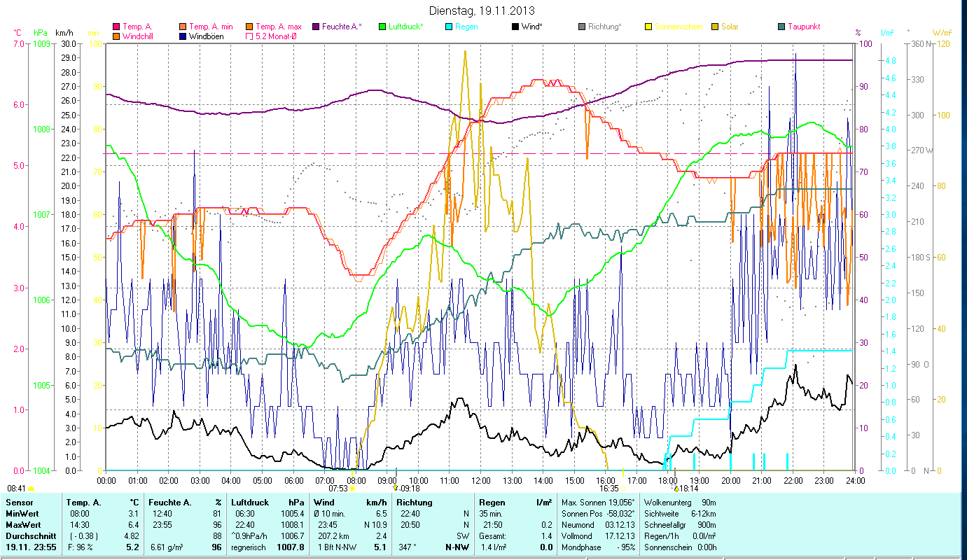Click the F: 96 % entry
This screenshot has height=560, width=967.
click(79, 547)
